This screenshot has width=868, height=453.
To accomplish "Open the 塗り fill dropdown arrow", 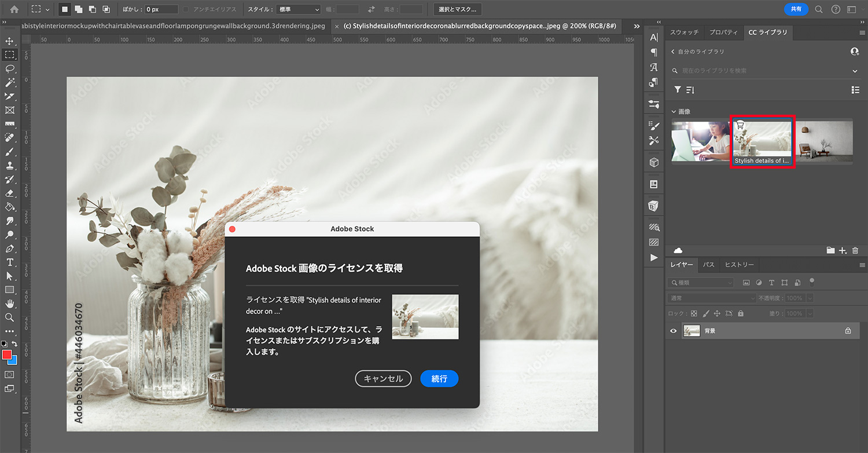I will click(x=810, y=313).
